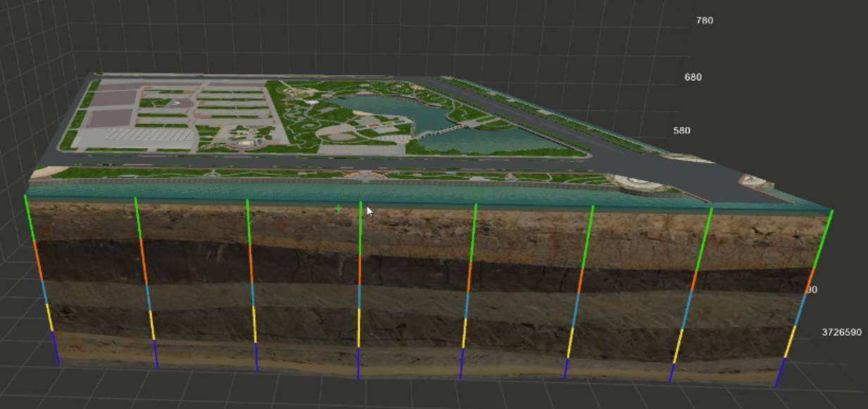Select the leftmost borehole's purple bottom segment
868x409 pixels.
click(x=55, y=348)
